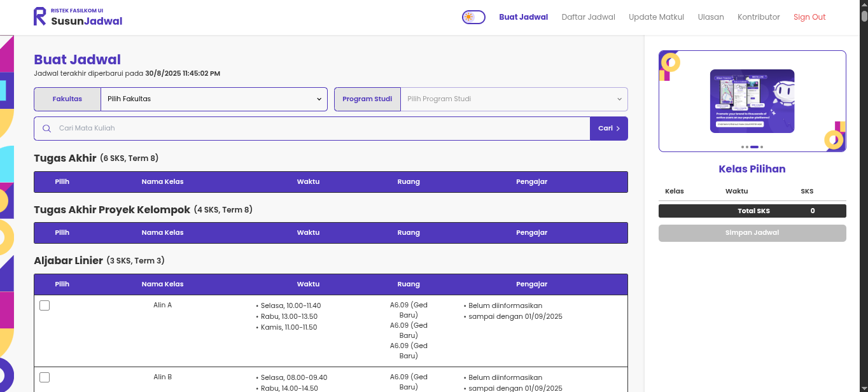Navigate to Daftar Jadwal
Image resolution: width=868 pixels, height=392 pixels.
click(588, 17)
